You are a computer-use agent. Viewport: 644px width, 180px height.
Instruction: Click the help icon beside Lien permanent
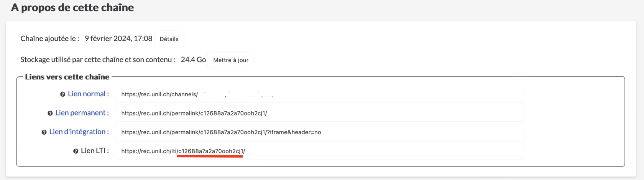pos(50,113)
